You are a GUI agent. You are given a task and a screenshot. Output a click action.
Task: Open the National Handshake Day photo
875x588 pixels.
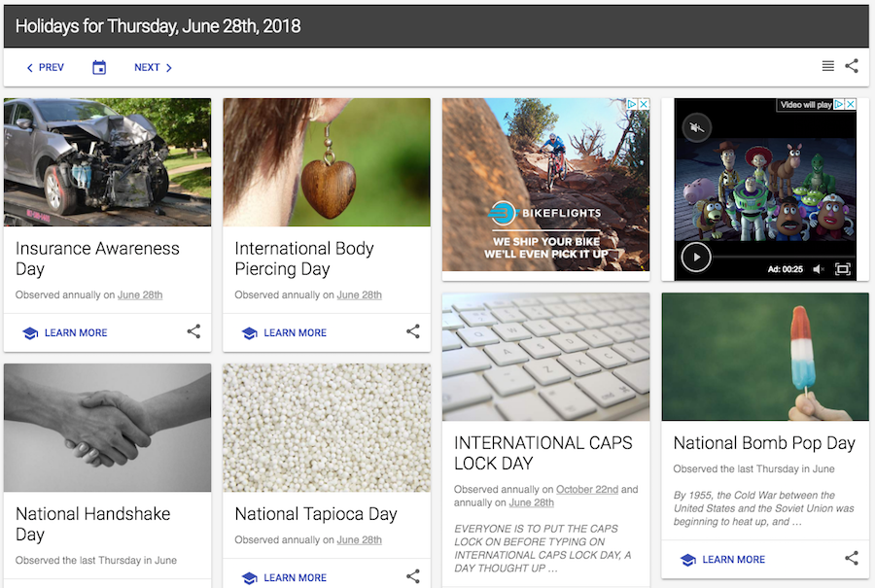pyautogui.click(x=108, y=428)
